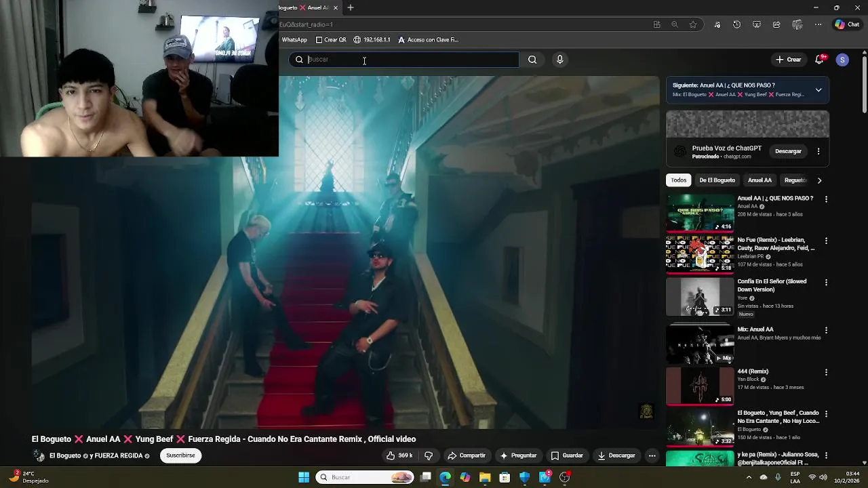Image resolution: width=868 pixels, height=488 pixels.
Task: Dislike the video with thumbs down
Action: tap(428, 455)
